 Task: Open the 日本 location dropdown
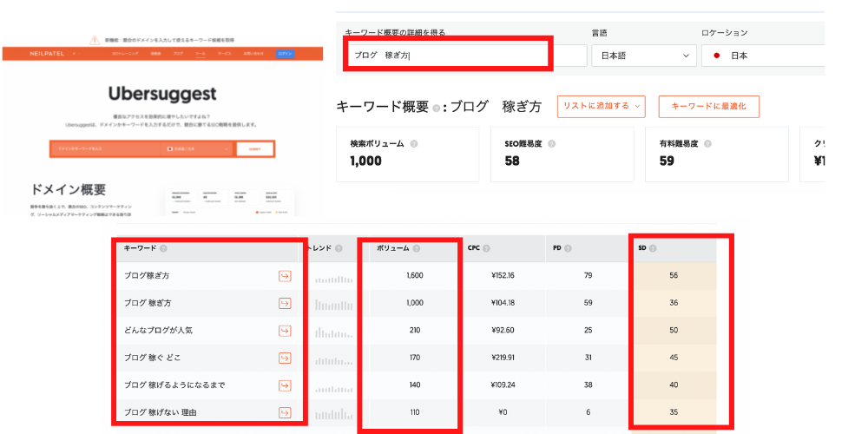(762, 56)
